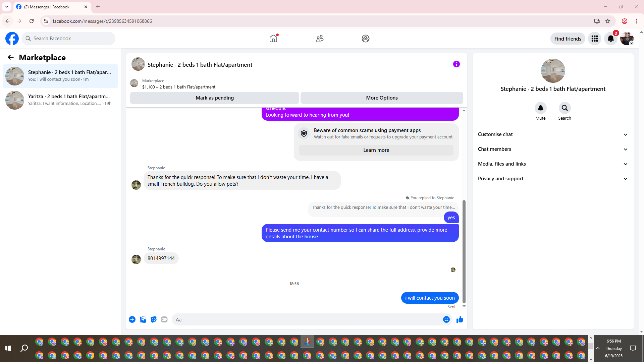
Task: Choose a GIF
Action: tap(164, 319)
